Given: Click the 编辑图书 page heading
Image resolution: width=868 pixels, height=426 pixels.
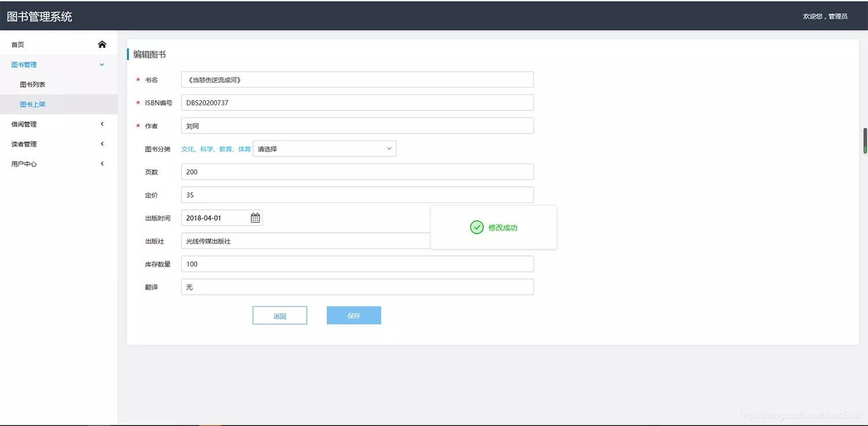Looking at the screenshot, I should 149,54.
